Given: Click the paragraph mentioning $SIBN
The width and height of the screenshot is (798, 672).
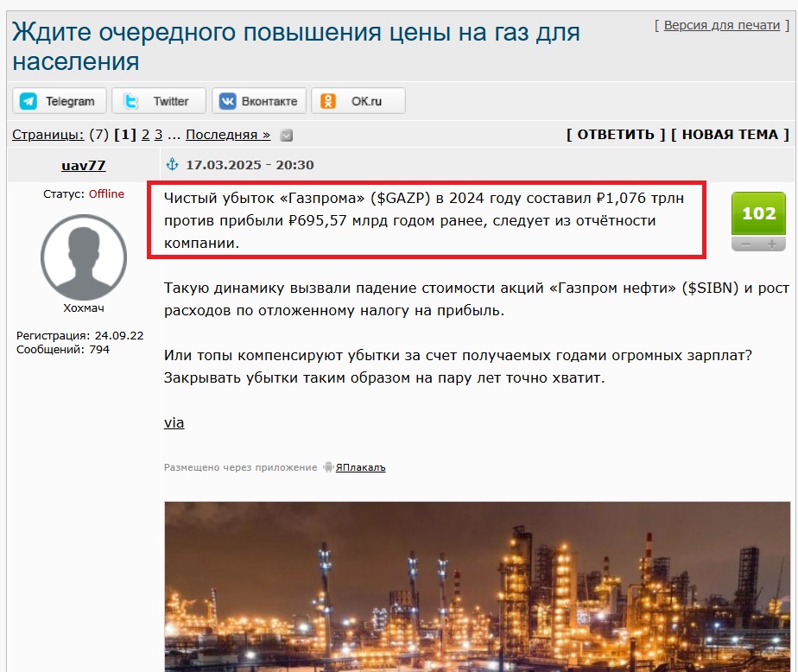Looking at the screenshot, I should (477, 299).
